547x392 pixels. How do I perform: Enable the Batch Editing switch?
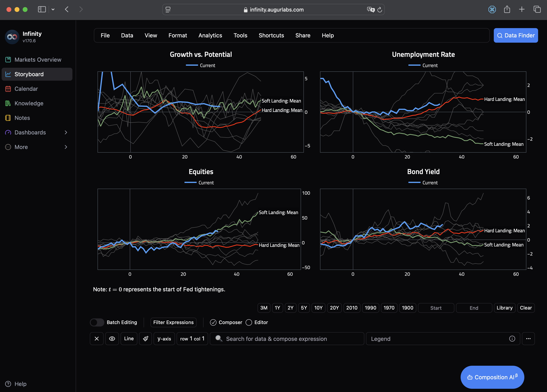point(97,322)
